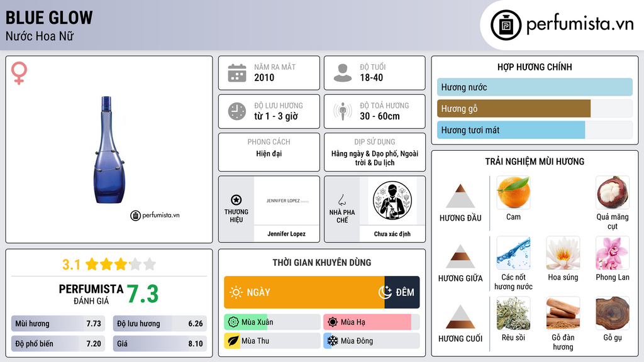Click the 'Chưa xác định' perfumer text
The width and height of the screenshot is (644, 362).
pos(392,234)
